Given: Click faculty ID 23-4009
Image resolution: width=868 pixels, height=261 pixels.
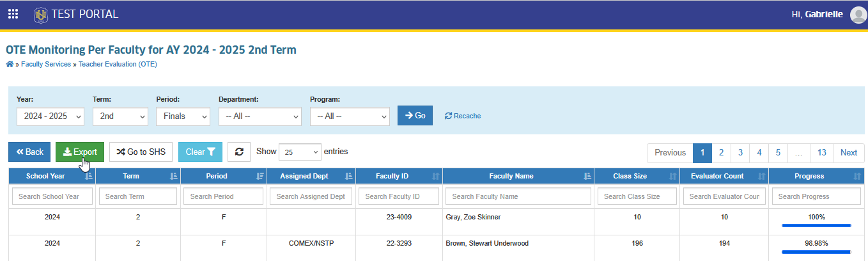Looking at the screenshot, I should (x=399, y=217).
